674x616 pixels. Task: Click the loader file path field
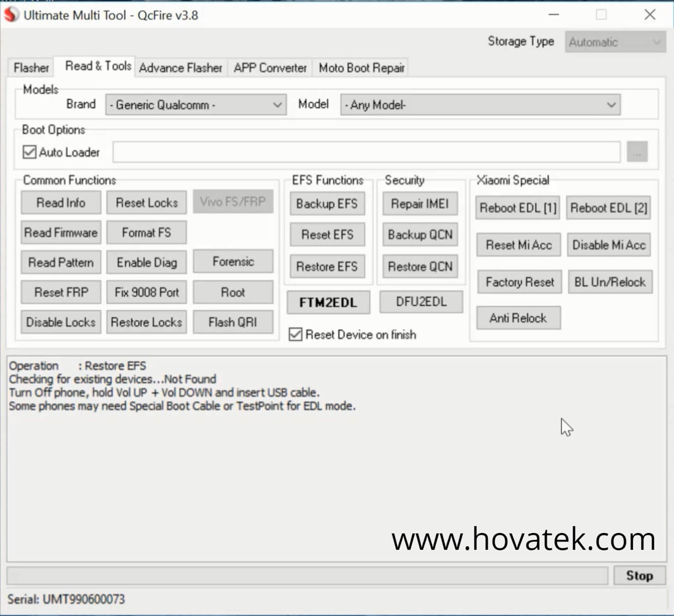tap(367, 152)
